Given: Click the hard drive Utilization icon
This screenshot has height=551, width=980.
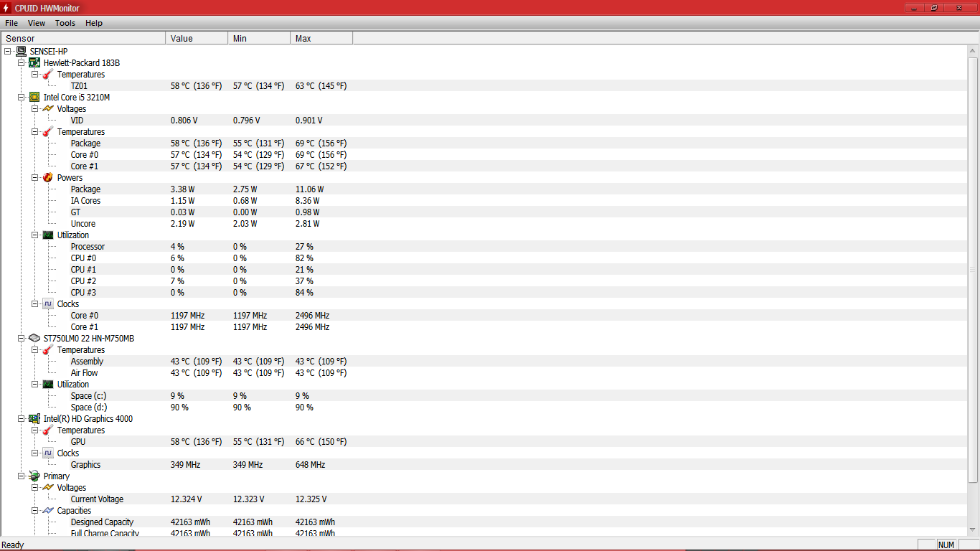Looking at the screenshot, I should (48, 385).
